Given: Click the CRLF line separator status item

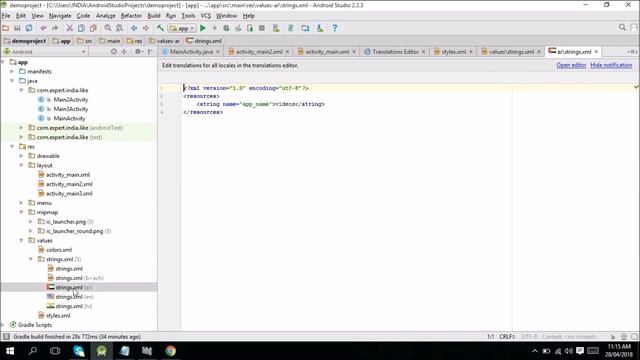Looking at the screenshot, I should point(507,337).
